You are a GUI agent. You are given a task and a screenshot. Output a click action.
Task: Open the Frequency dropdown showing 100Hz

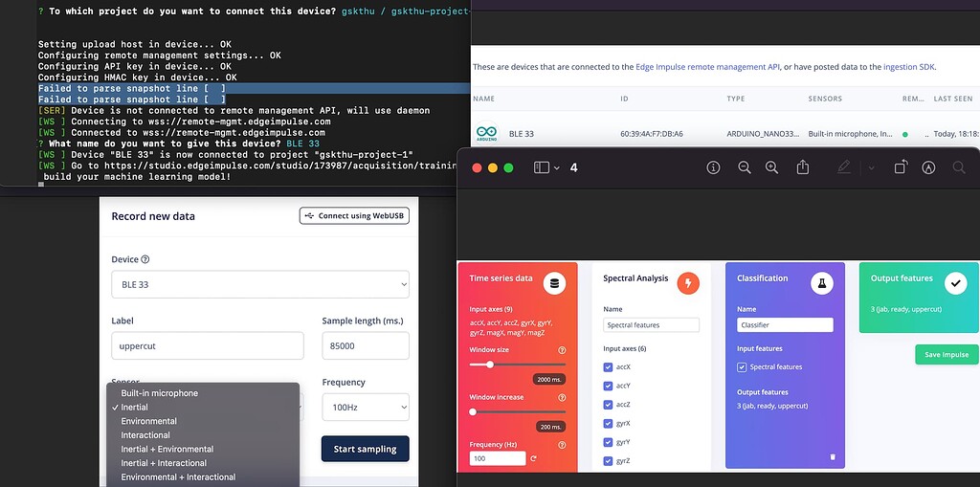click(x=366, y=407)
